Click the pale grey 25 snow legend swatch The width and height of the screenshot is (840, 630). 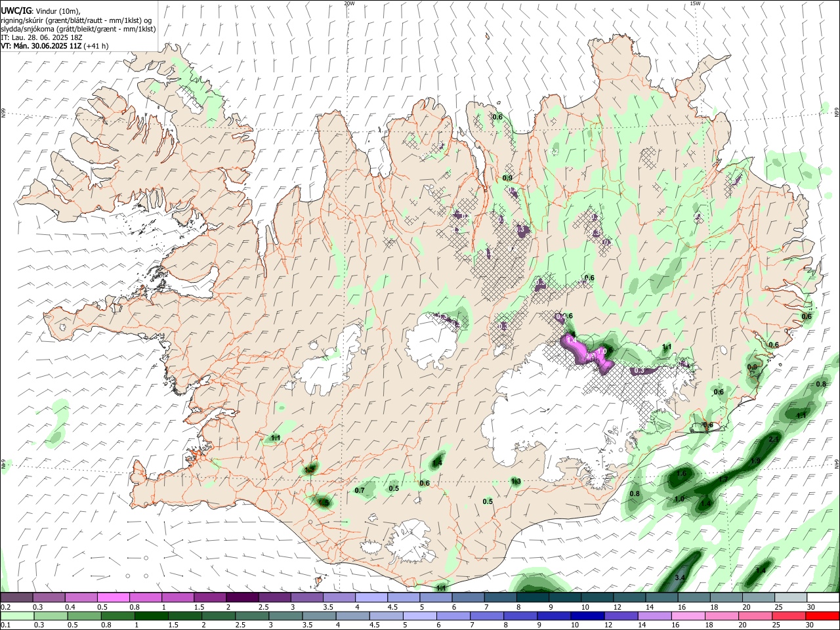791,597
